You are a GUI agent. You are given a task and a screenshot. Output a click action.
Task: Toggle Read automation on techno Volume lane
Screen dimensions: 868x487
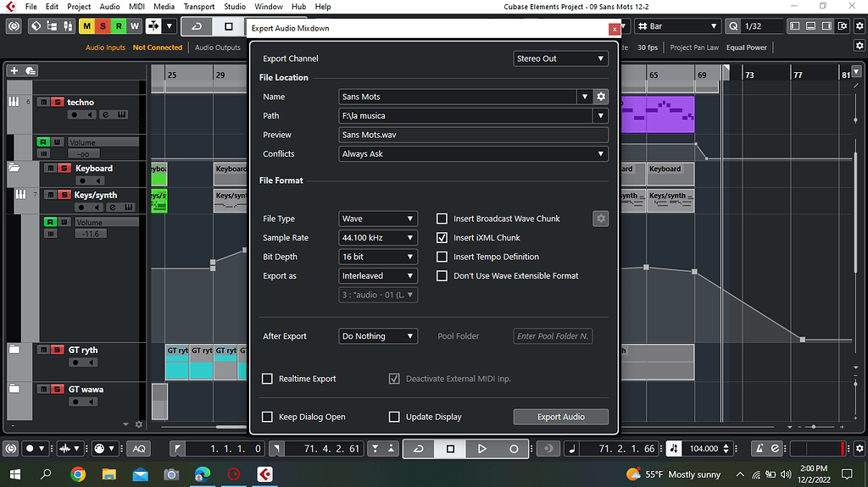tap(43, 142)
